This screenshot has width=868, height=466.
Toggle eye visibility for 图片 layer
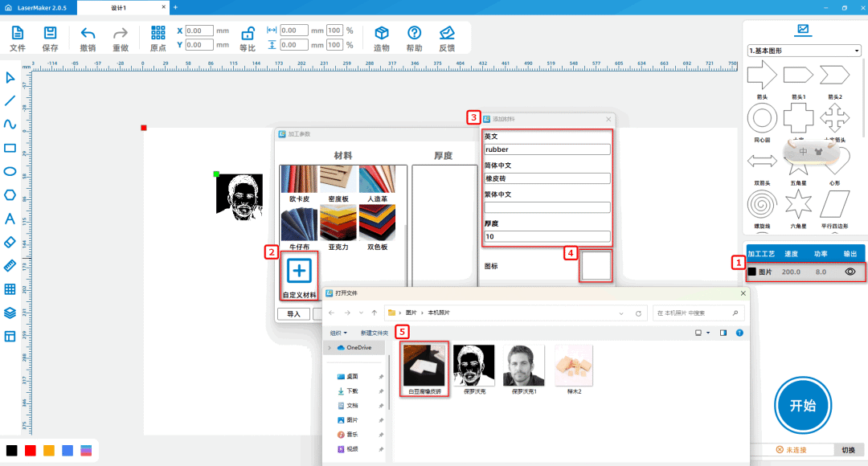click(850, 272)
